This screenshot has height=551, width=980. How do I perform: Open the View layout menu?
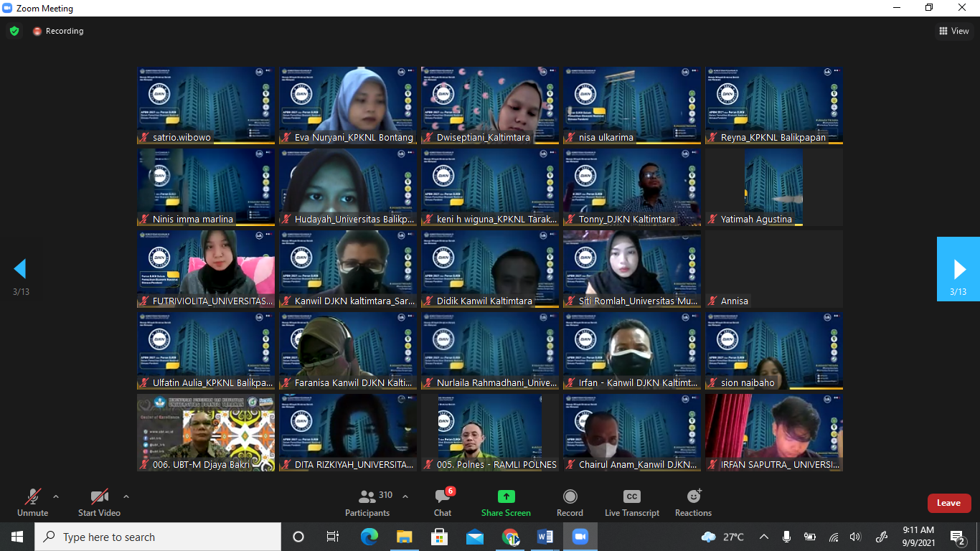tap(954, 31)
